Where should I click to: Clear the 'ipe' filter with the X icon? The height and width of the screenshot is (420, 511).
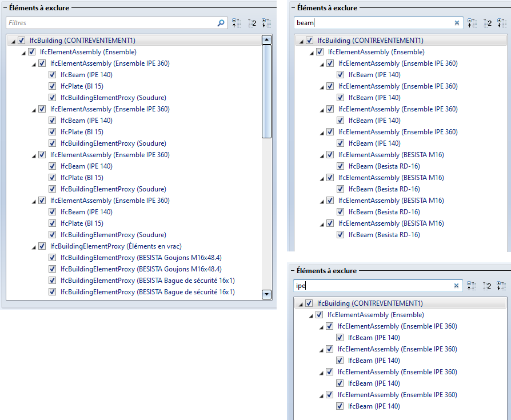click(x=456, y=286)
